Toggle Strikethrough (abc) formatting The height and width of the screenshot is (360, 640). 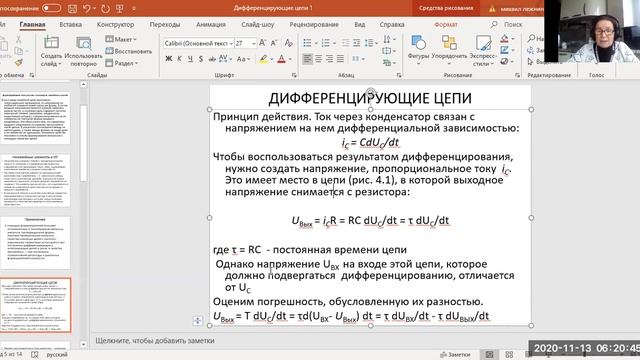tap(212, 59)
